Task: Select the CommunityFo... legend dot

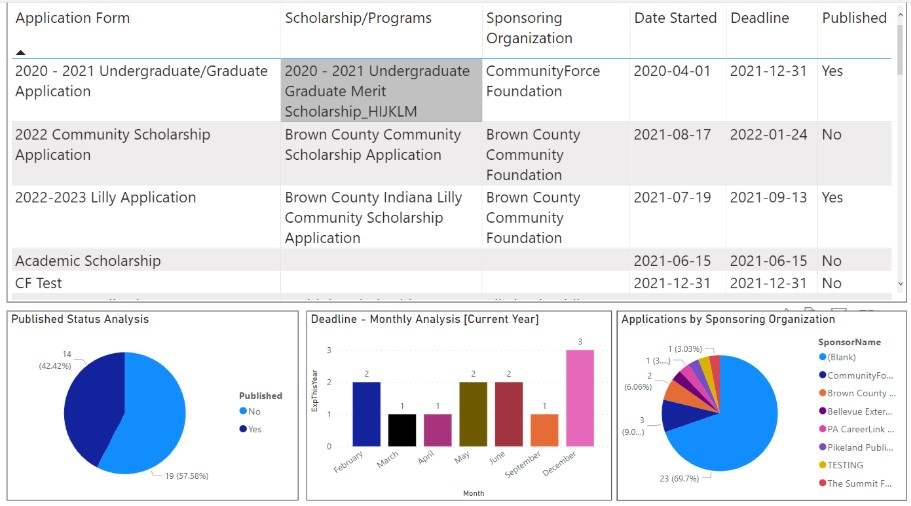Action: click(x=822, y=376)
